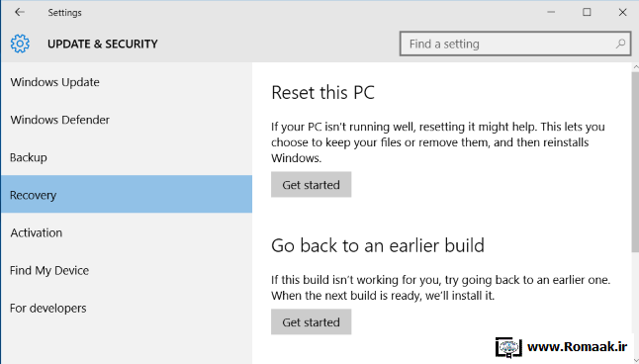Click the www.Romaak.ir link text

pos(577,347)
